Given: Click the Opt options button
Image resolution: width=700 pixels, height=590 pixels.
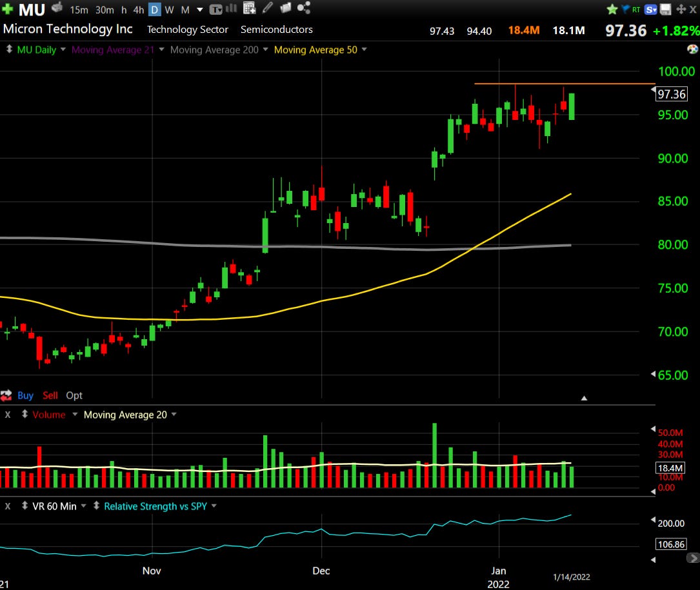Looking at the screenshot, I should tap(74, 395).
